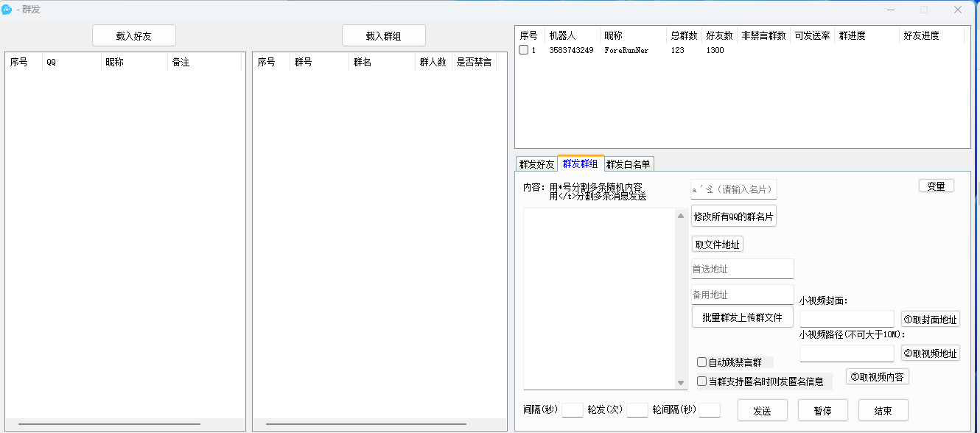Click the content box scroll-up arrow

coord(681,215)
